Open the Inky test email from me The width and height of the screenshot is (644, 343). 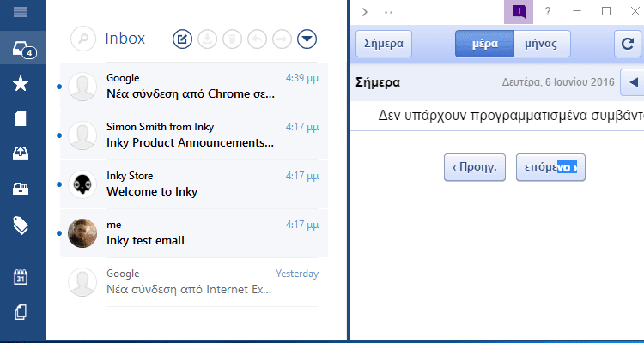tap(194, 233)
